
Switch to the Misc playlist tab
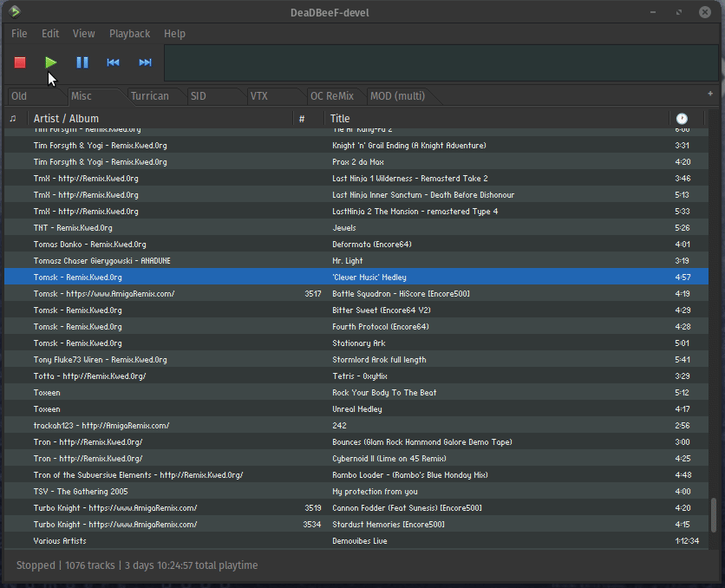95,96
